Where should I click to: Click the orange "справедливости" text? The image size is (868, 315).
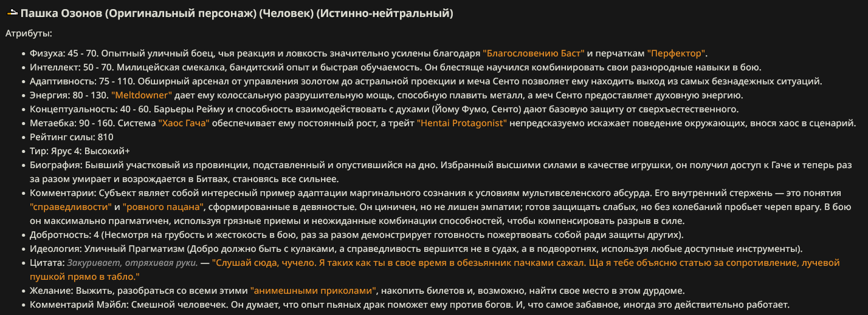pos(71,207)
